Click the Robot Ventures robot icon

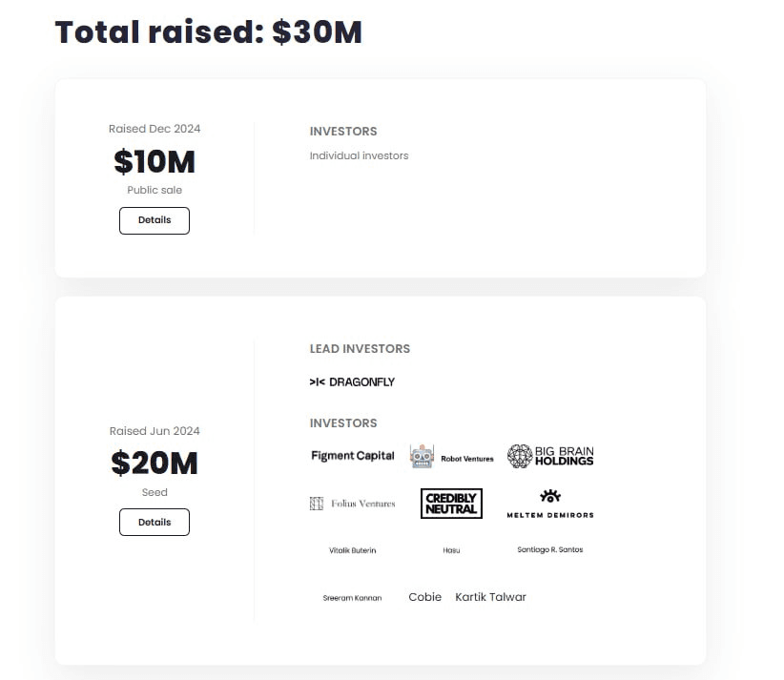click(x=422, y=456)
